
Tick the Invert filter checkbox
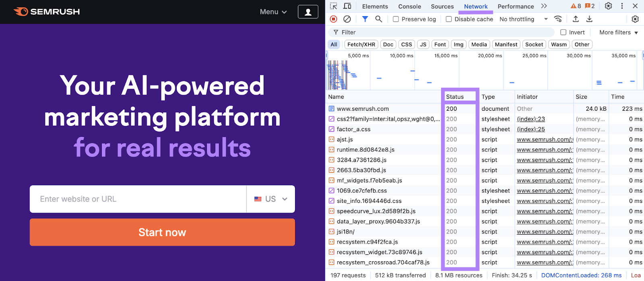click(x=563, y=32)
